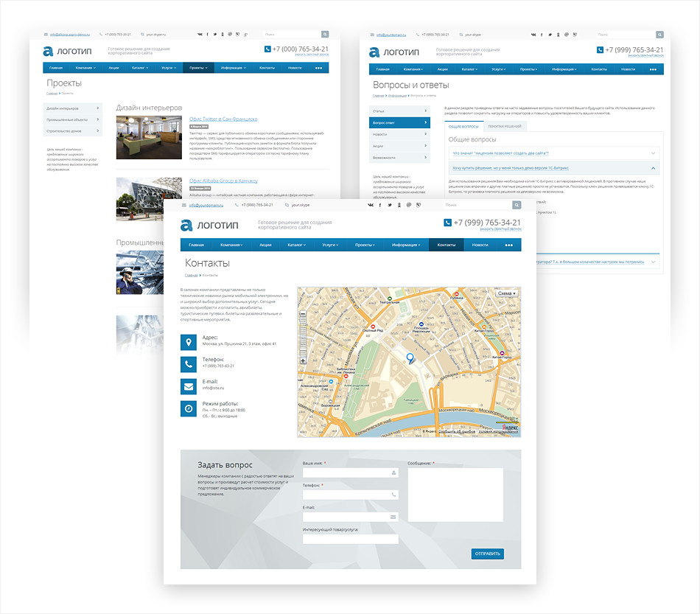Open the Каталог dropdown on the Проекты page menu
The width and height of the screenshot is (700, 614).
coord(139,68)
